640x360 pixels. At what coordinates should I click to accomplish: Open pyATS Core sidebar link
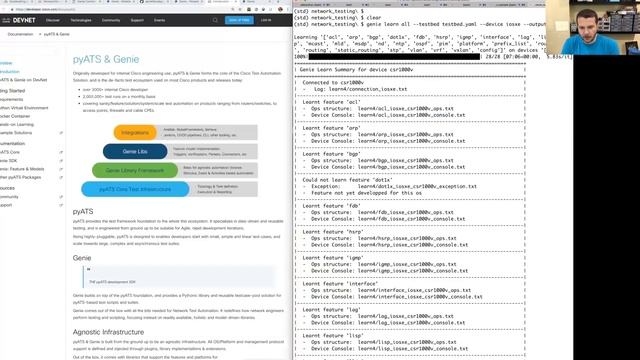(10, 152)
